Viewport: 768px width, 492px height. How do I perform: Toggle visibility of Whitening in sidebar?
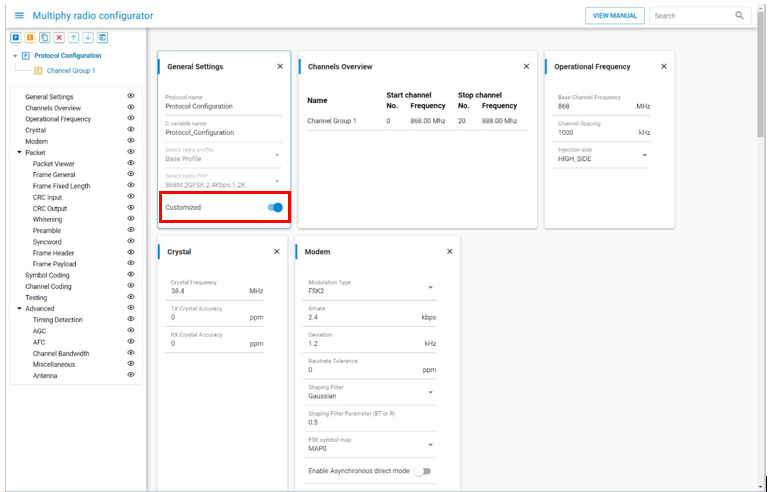131,219
